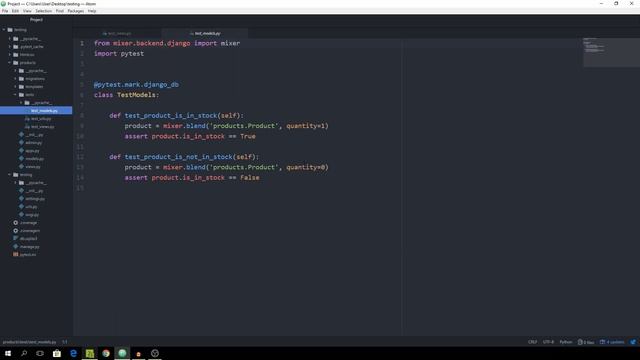Launch Microsoft Store from the taskbar
640x360 pixels.
tap(57, 353)
